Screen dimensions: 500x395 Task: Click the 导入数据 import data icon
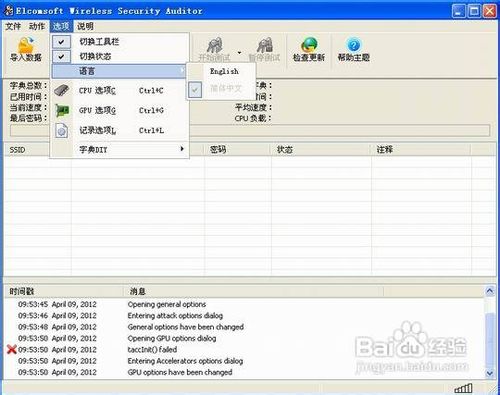point(26,45)
